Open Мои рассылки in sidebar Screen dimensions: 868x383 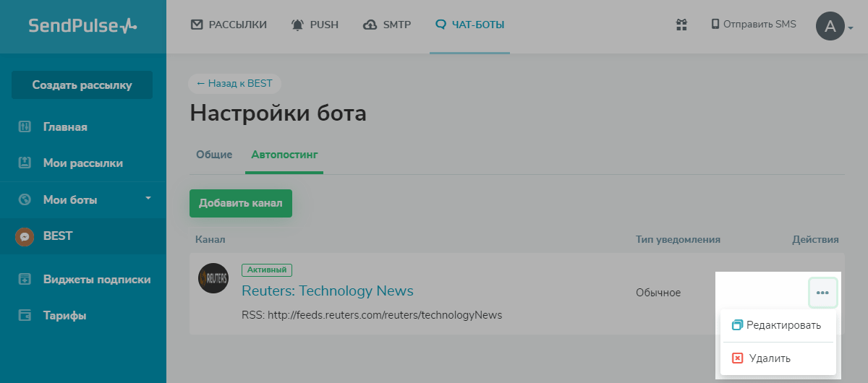[x=82, y=163]
